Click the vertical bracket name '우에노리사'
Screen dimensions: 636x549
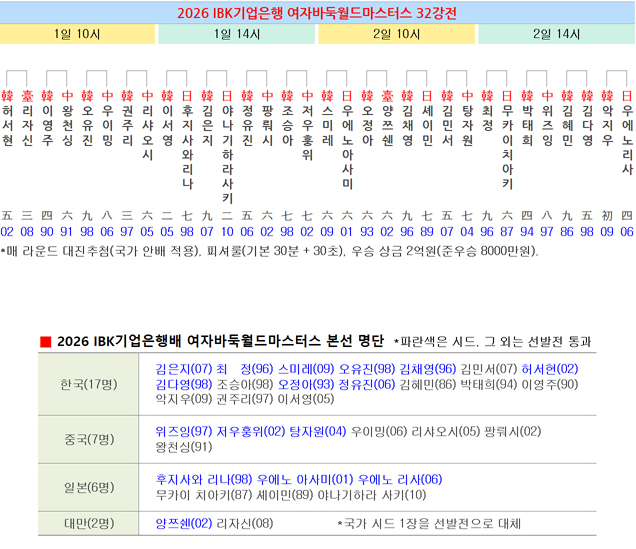point(627,140)
